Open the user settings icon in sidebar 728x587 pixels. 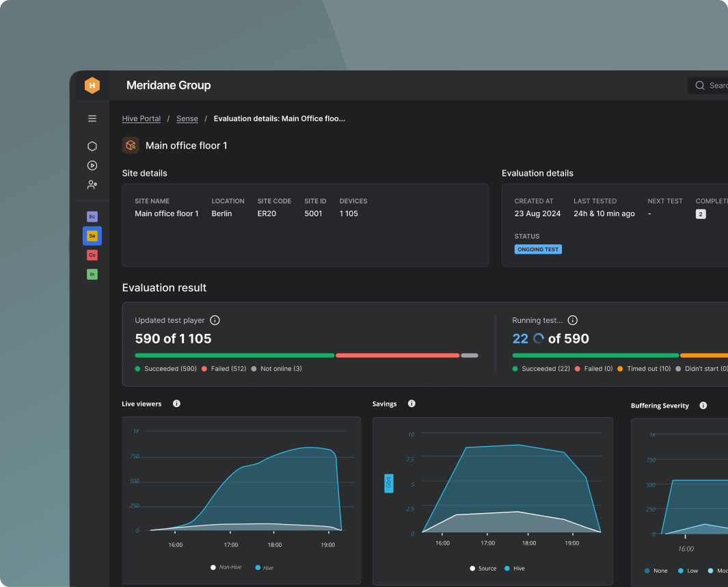pos(92,185)
